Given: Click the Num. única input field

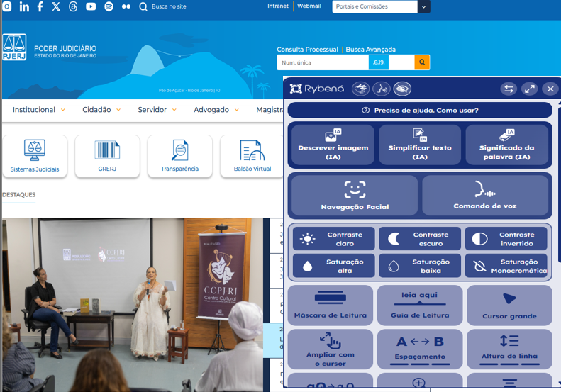Looking at the screenshot, I should (x=323, y=62).
